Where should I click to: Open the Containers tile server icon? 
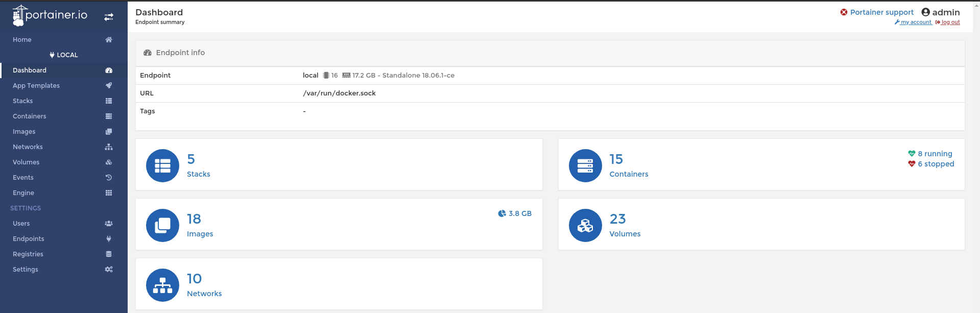coord(585,165)
